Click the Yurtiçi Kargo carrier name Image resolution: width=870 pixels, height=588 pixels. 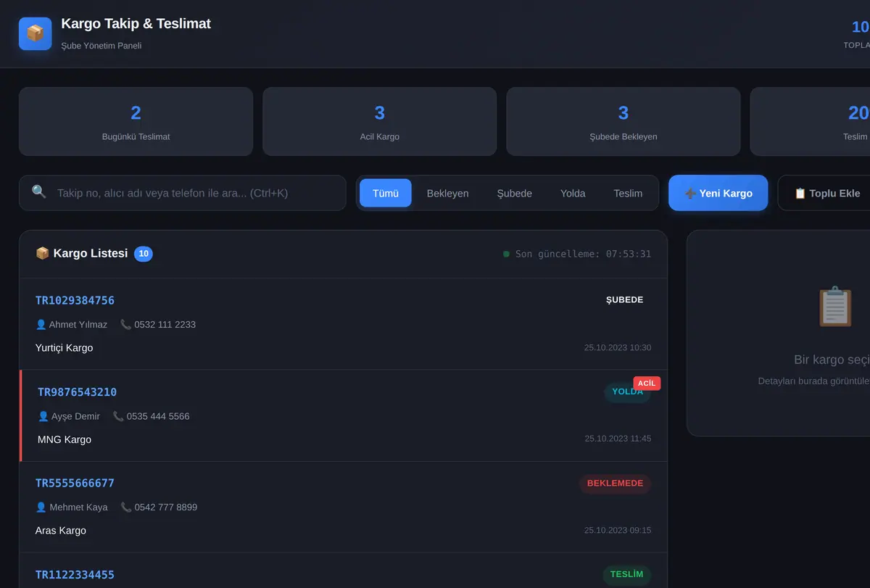(65, 348)
